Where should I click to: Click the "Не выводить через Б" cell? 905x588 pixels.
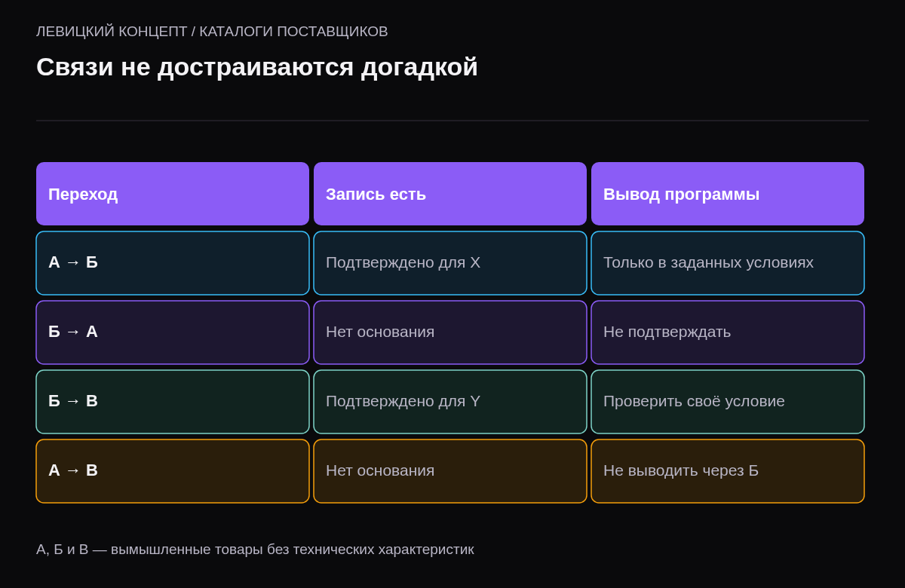tap(728, 471)
